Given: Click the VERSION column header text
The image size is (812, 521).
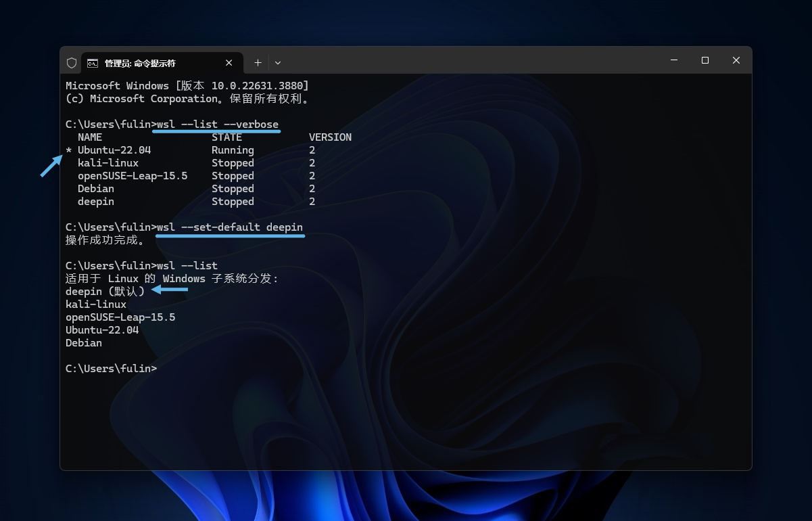Looking at the screenshot, I should click(x=330, y=137).
